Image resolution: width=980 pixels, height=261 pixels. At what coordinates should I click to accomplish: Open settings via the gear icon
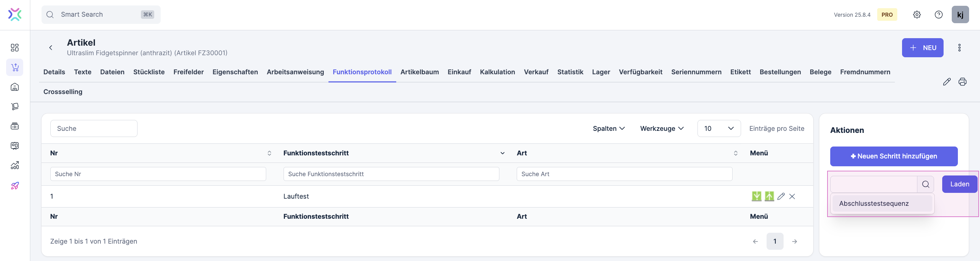(917, 14)
